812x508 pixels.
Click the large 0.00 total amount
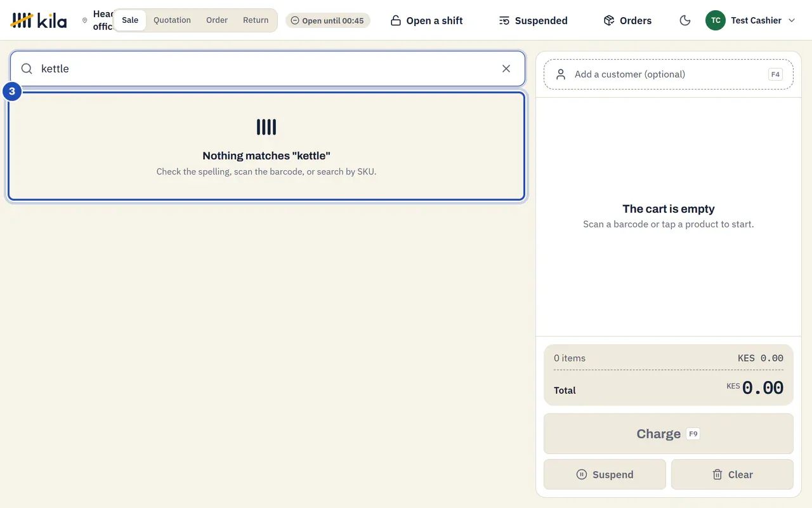[x=763, y=388]
